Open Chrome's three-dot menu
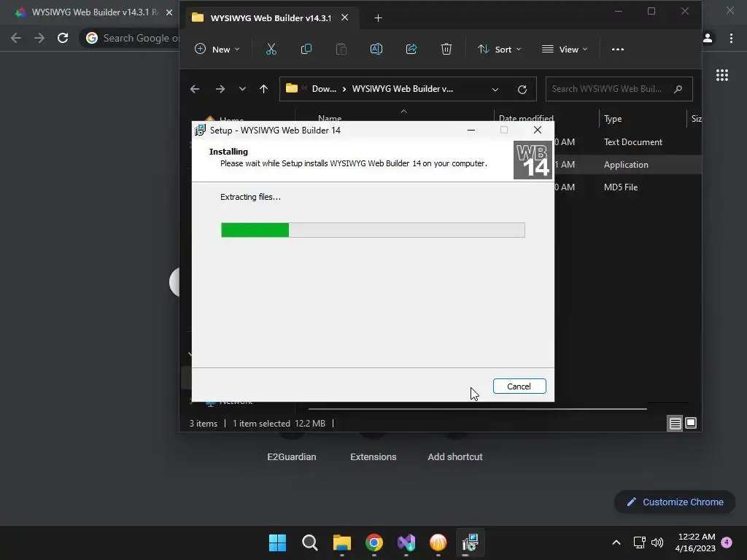Image resolution: width=747 pixels, height=560 pixels. [731, 38]
